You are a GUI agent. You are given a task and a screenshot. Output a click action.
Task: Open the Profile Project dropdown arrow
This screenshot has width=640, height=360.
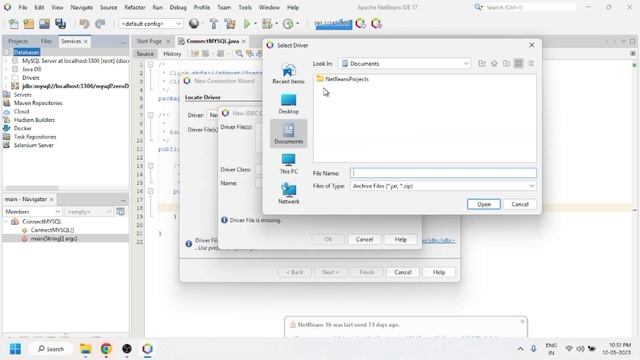(x=298, y=24)
